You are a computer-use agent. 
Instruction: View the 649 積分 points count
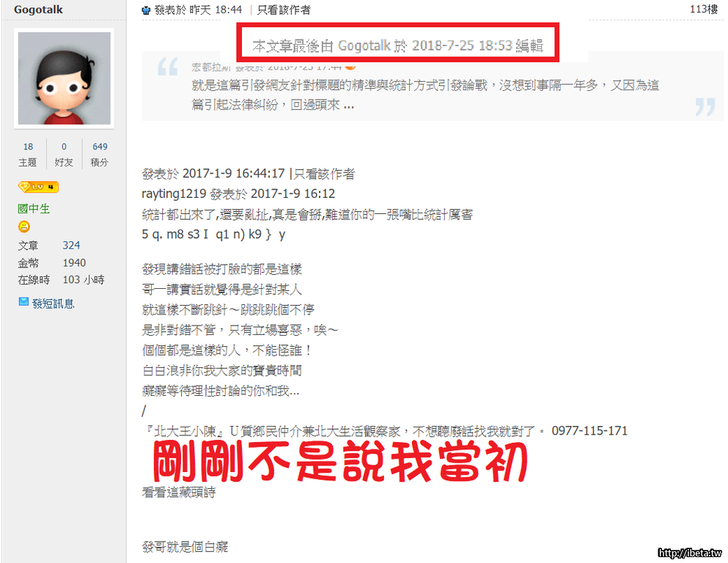(x=100, y=154)
